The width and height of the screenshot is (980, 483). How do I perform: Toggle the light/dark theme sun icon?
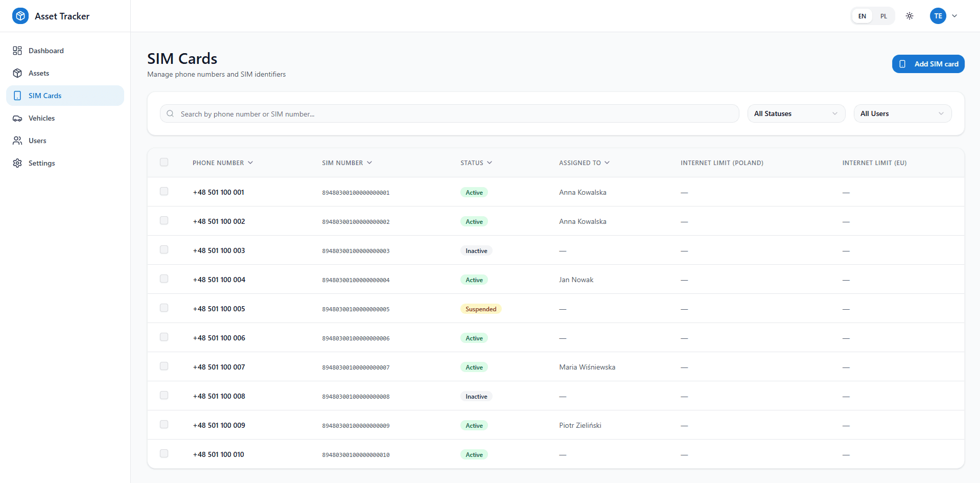[x=909, y=16]
